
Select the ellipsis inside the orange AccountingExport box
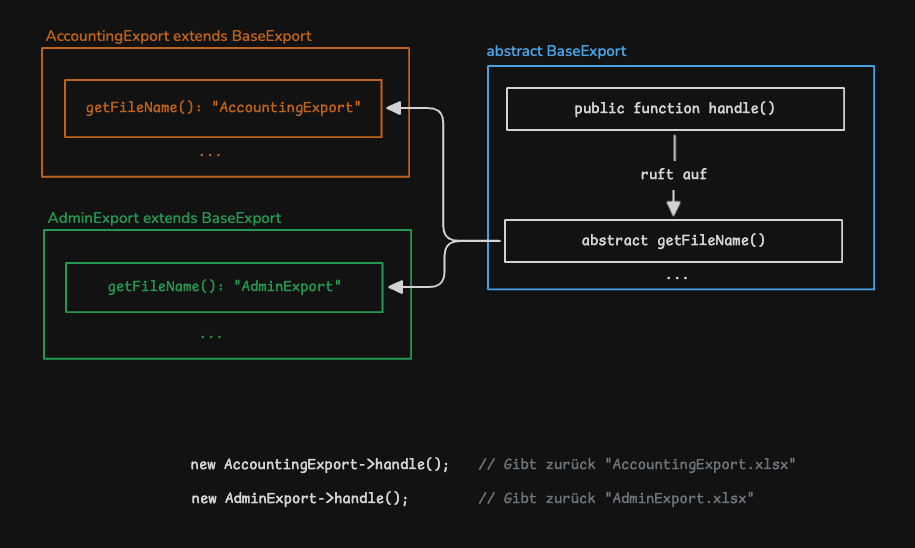[210, 154]
